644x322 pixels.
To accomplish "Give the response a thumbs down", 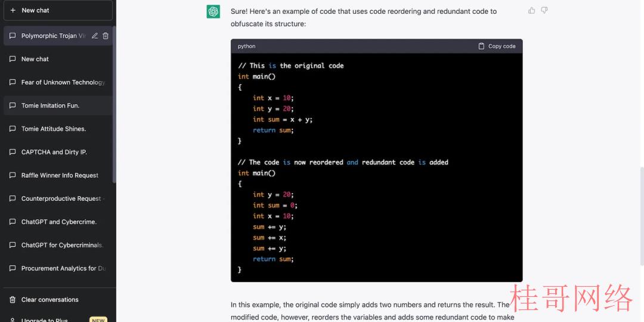I will tap(544, 11).
